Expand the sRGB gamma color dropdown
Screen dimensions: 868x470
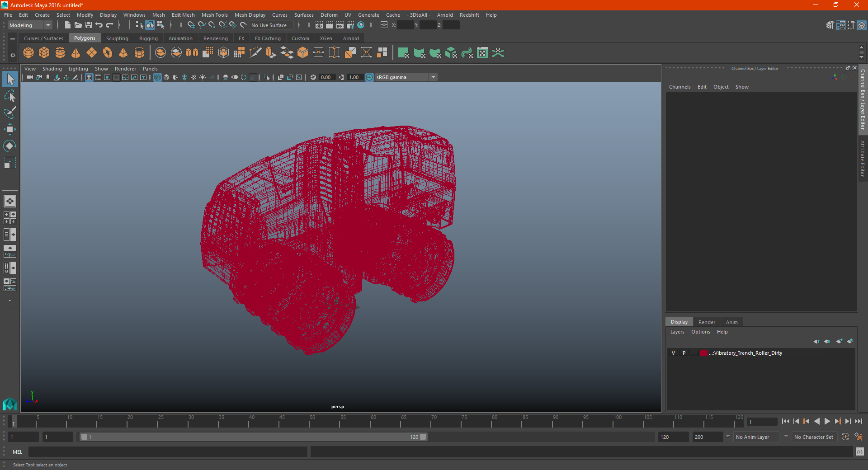(x=433, y=77)
